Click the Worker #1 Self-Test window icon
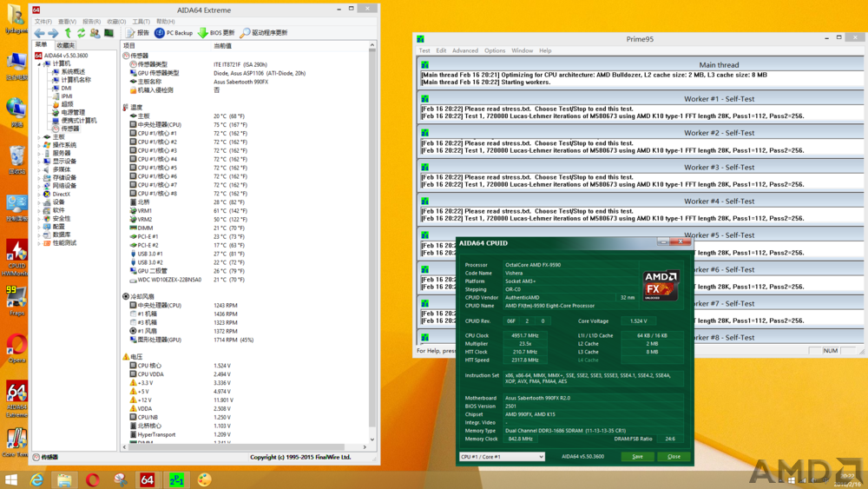 point(424,98)
